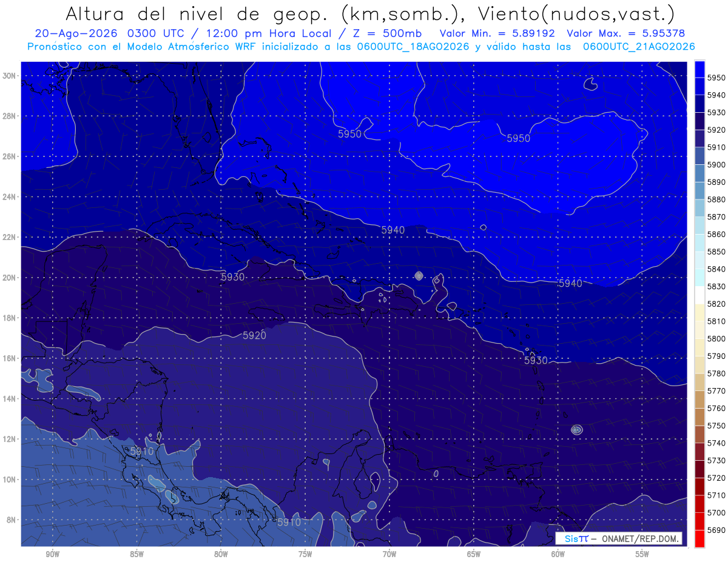Click the 75W longitude axis label

tap(305, 554)
